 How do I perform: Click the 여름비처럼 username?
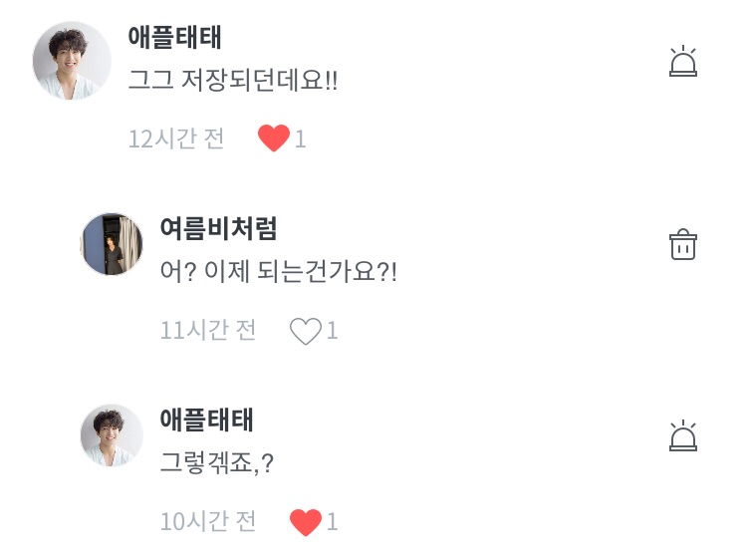218,228
